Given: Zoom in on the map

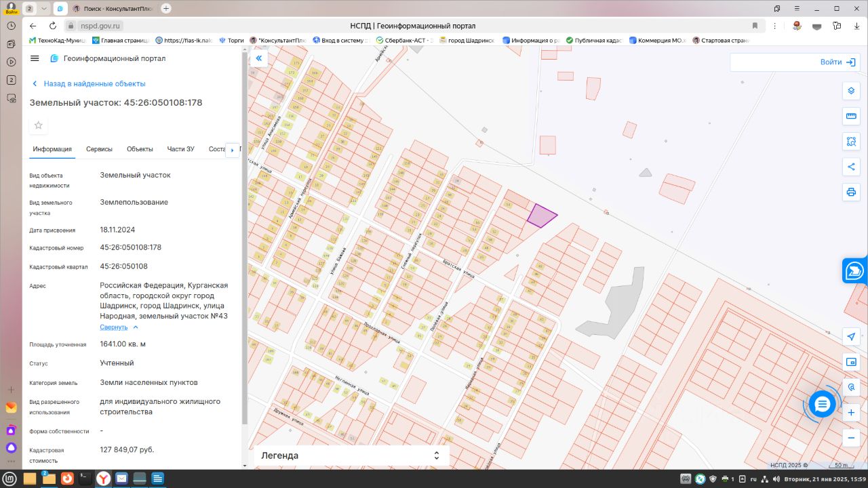Looking at the screenshot, I should (x=851, y=412).
